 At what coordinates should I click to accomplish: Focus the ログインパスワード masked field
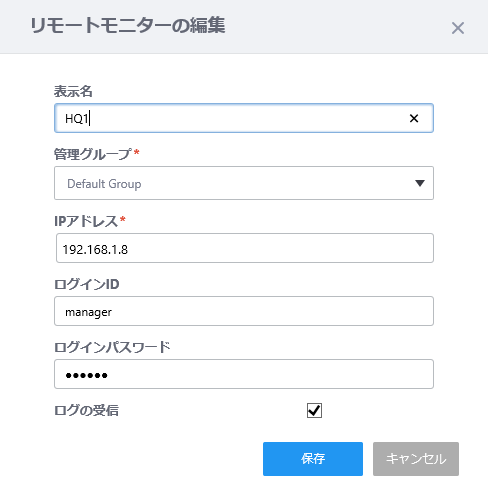pyautogui.click(x=244, y=374)
